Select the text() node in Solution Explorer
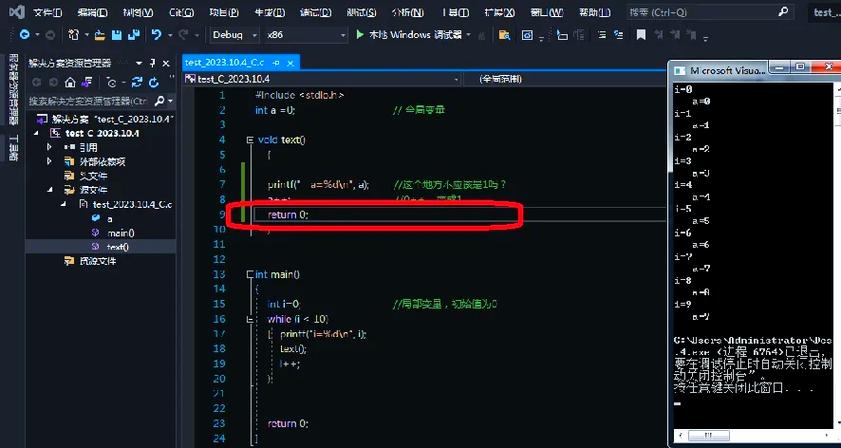This screenshot has width=841, height=448. (118, 247)
